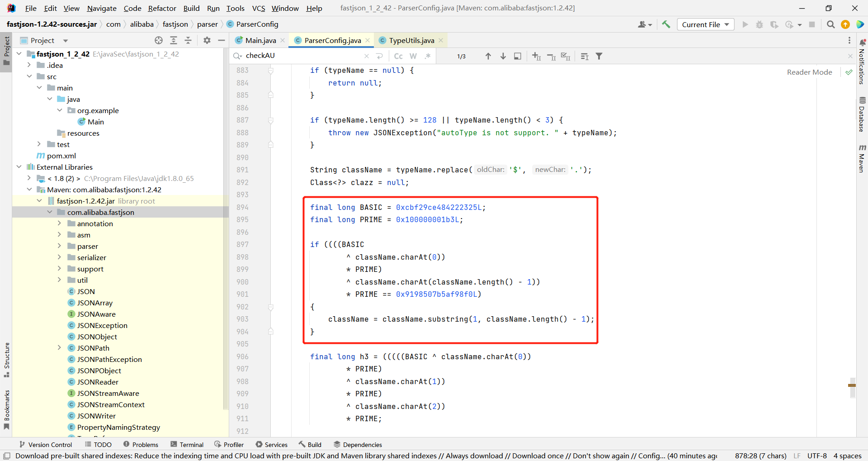Click the editor vertical scrollbar thumb
Image resolution: width=868 pixels, height=461 pixels.
(x=853, y=388)
